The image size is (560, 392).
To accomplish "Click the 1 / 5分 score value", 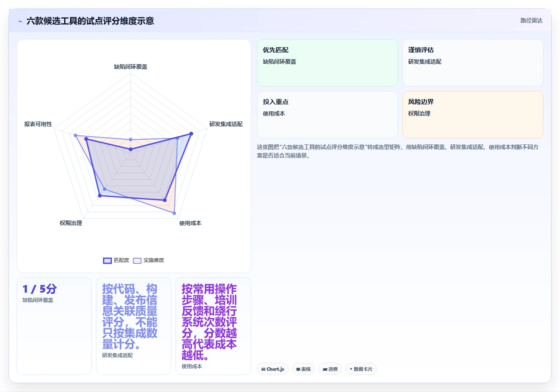I will point(40,289).
